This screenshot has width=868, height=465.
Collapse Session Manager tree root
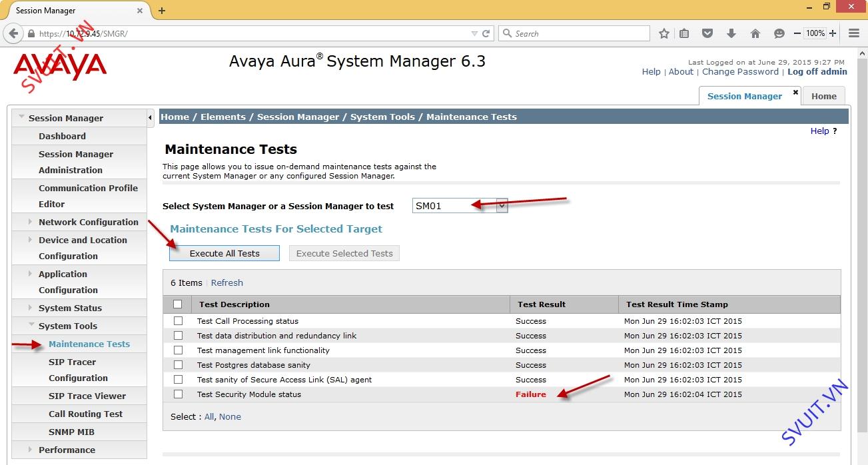(x=22, y=117)
